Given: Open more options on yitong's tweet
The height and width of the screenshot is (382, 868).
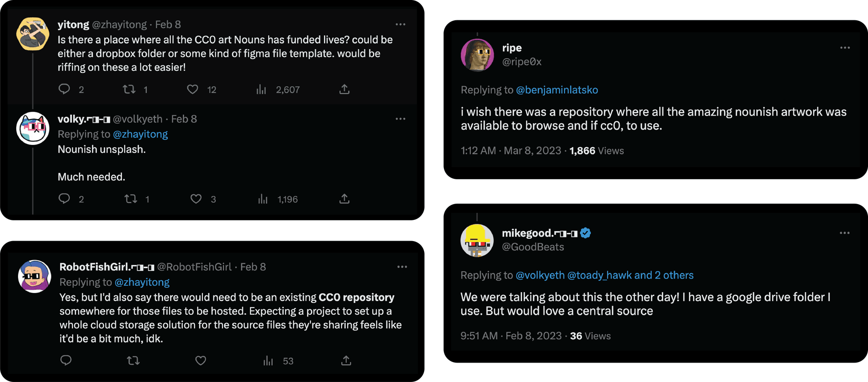Looking at the screenshot, I should (400, 24).
